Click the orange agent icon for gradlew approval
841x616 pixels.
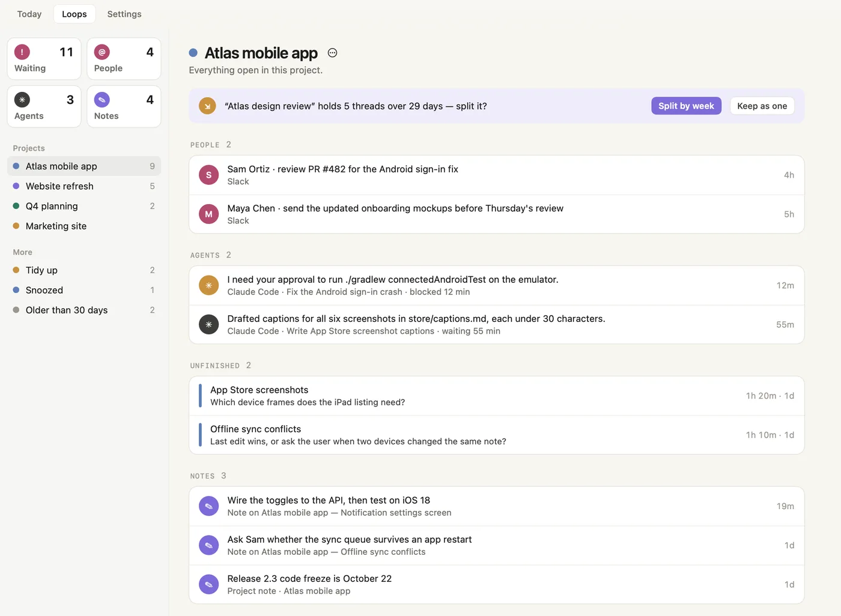(x=208, y=286)
